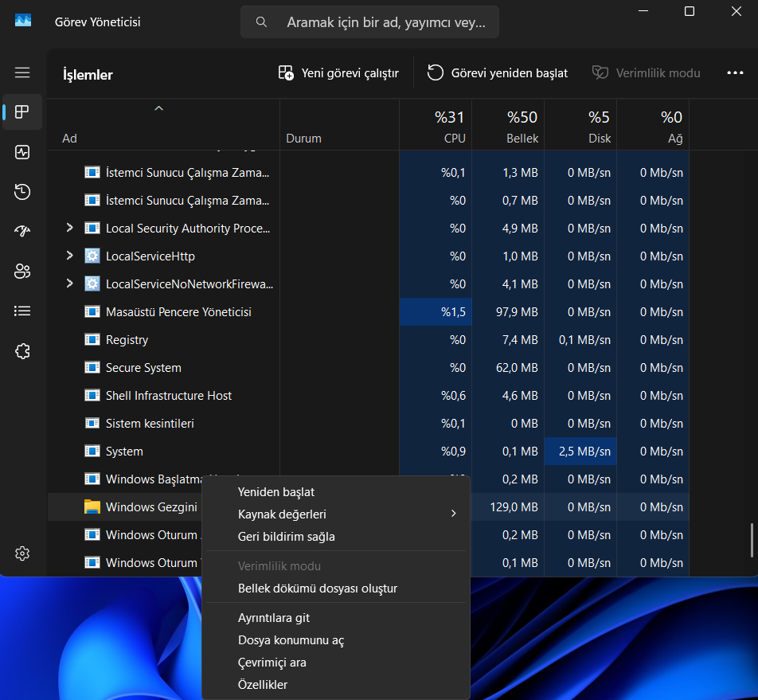758x700 pixels.
Task: Click the Windows Gezgini folder icon
Action: 92,506
